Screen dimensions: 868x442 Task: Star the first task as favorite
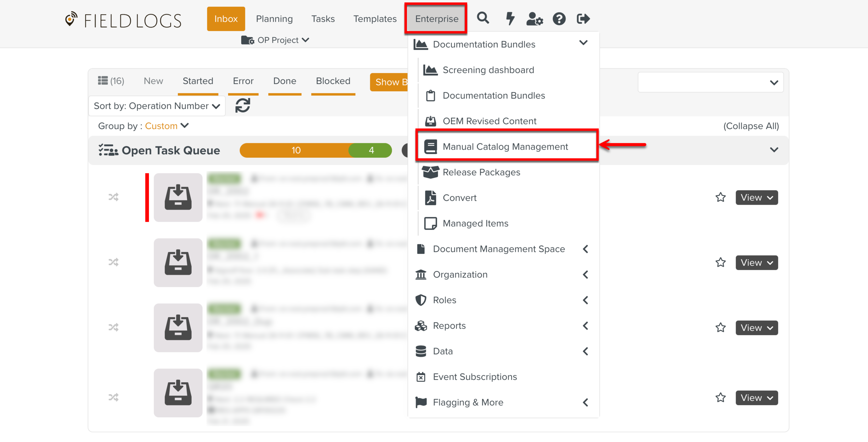tap(720, 197)
